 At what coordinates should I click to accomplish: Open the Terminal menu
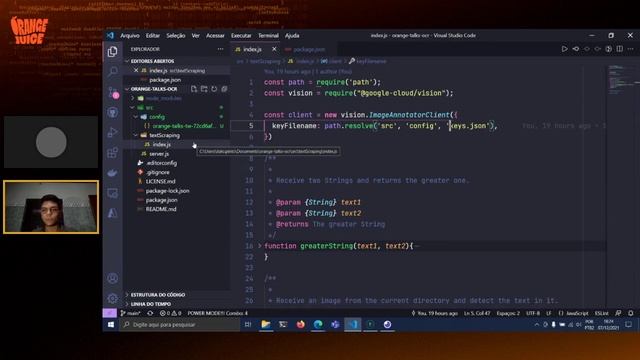268,36
